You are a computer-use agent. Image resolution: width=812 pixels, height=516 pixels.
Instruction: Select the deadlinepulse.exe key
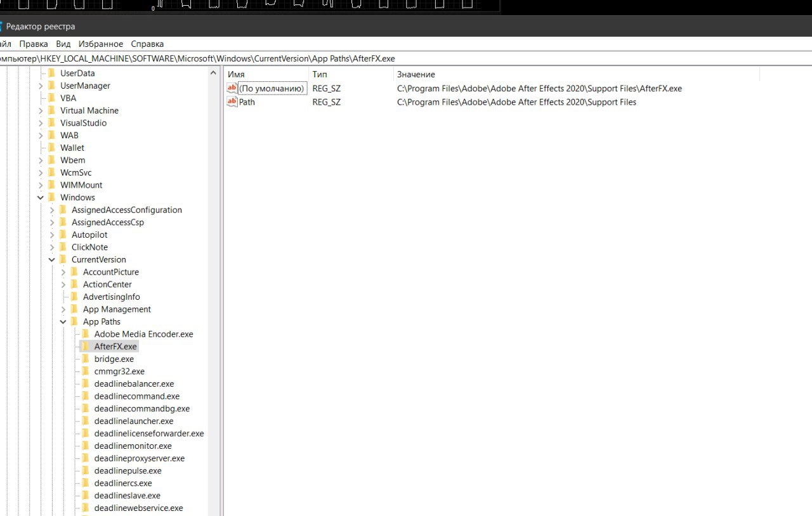[x=128, y=470]
